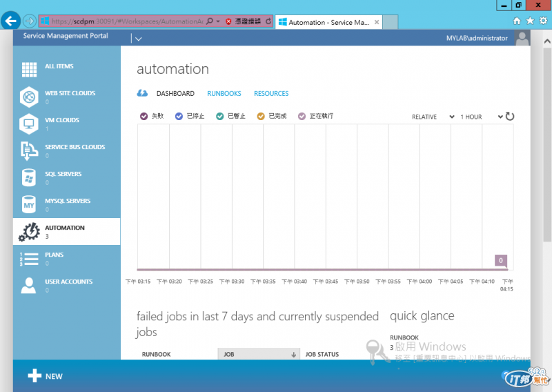Click the browser forward arrow
The height and width of the screenshot is (392, 552).
(30, 21)
